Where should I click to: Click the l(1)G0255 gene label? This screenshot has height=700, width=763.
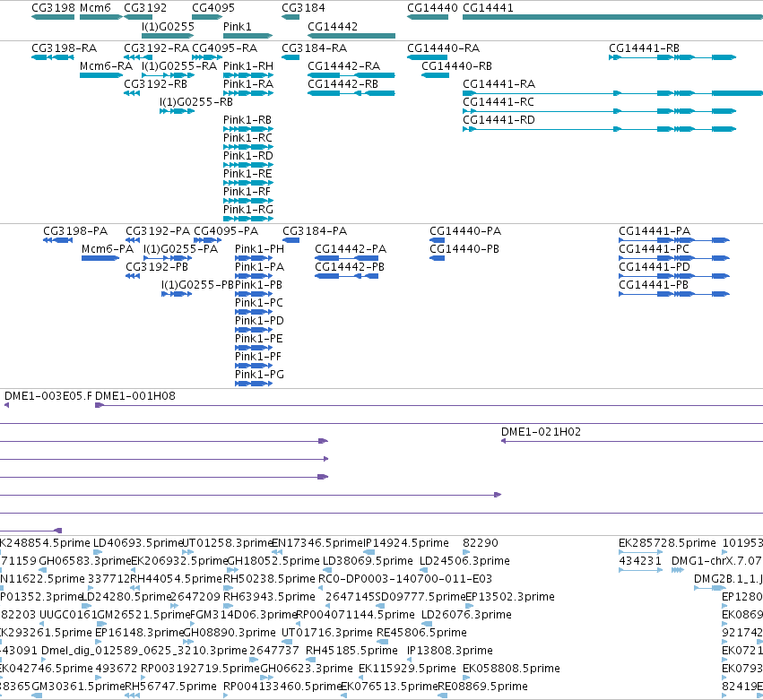coord(168,26)
